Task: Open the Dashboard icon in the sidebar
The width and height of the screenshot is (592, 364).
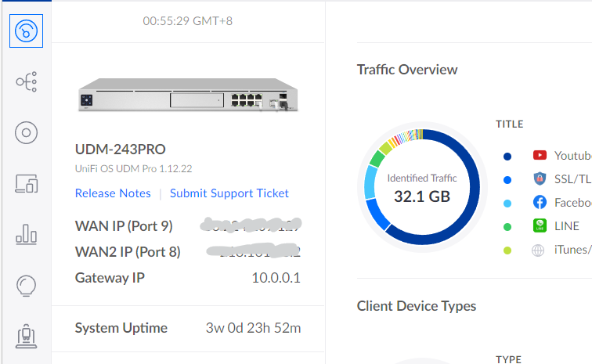Action: click(x=26, y=31)
